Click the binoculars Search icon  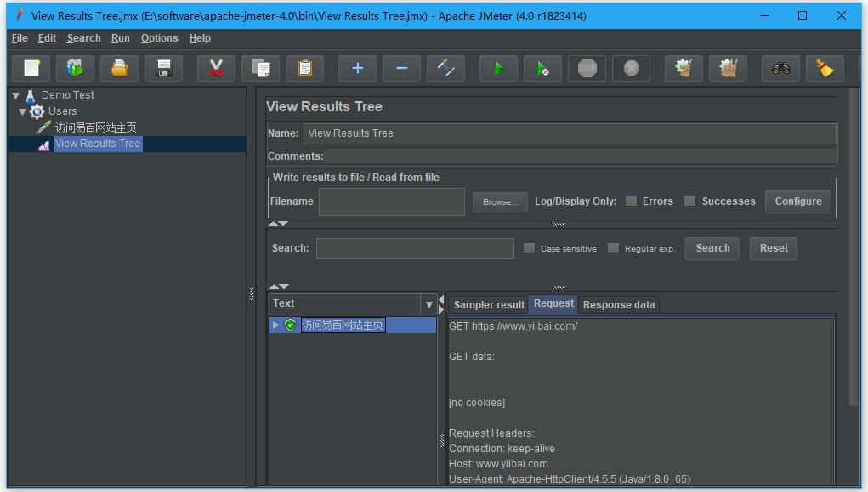tap(780, 69)
